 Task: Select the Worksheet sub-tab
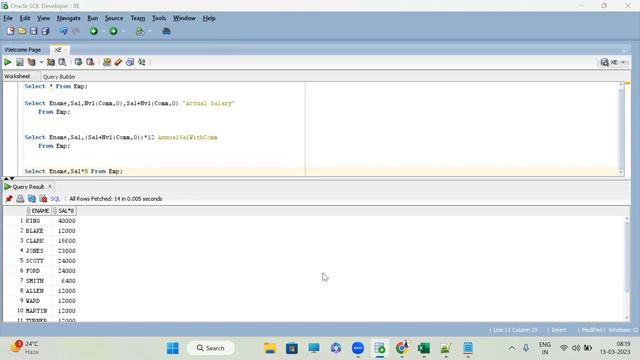[17, 76]
